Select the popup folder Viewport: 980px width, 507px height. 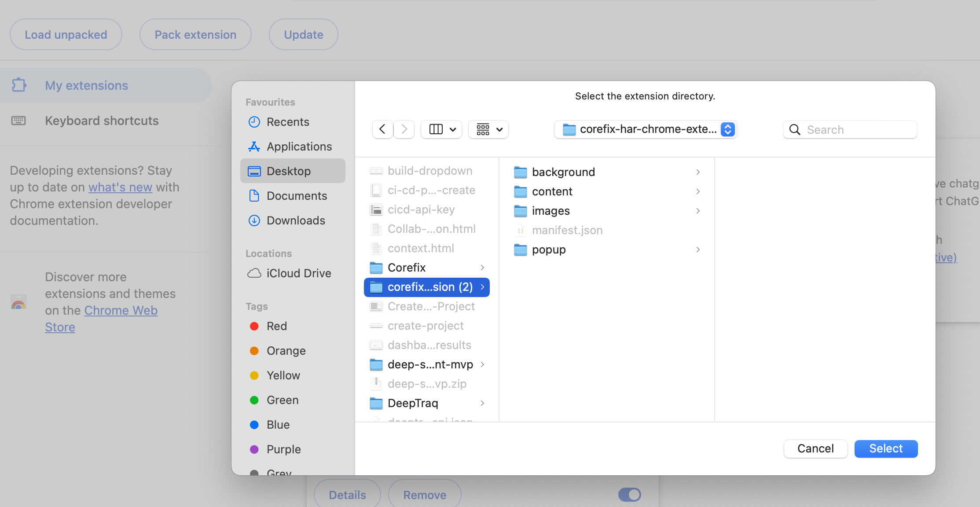coord(607,250)
